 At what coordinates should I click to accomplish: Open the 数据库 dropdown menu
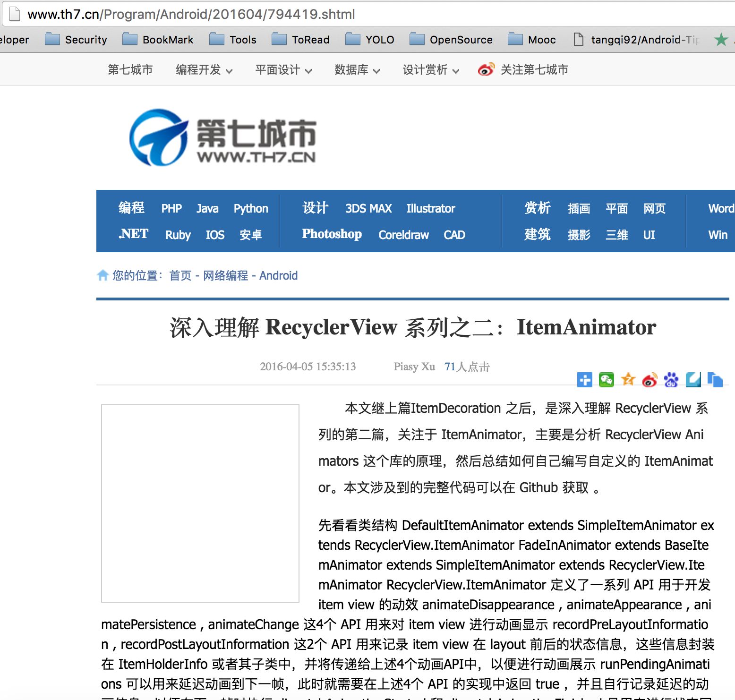357,70
